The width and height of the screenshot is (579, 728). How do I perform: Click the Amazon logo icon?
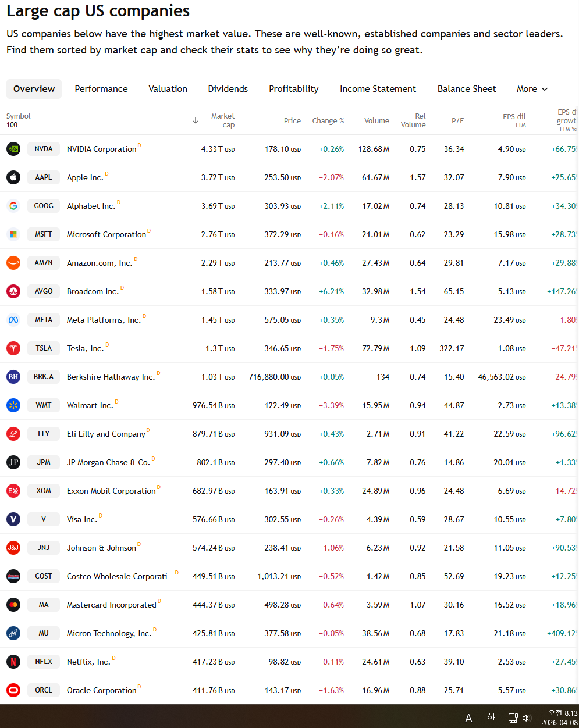click(13, 263)
